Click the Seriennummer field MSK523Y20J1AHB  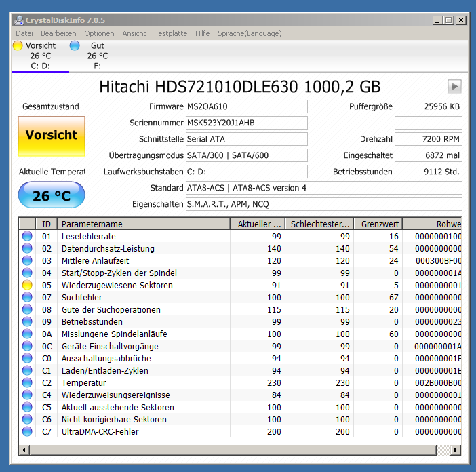[247, 123]
